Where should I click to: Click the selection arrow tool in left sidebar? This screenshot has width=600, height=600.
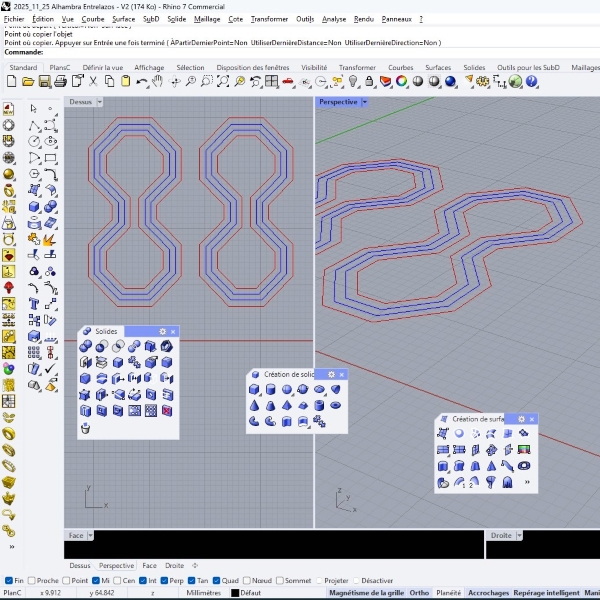click(x=34, y=109)
